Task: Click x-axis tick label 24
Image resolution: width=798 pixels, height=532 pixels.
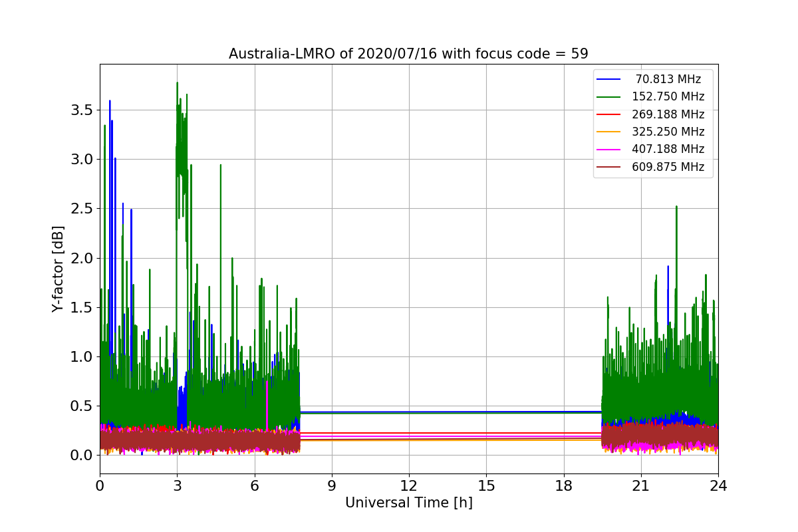Action: [718, 485]
